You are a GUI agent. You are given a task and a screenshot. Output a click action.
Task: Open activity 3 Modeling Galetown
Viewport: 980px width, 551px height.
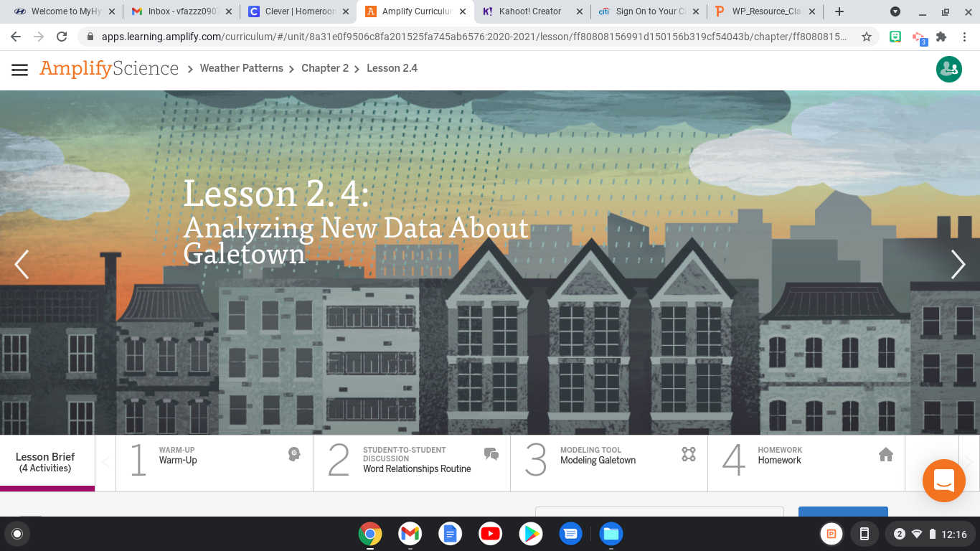(x=598, y=461)
